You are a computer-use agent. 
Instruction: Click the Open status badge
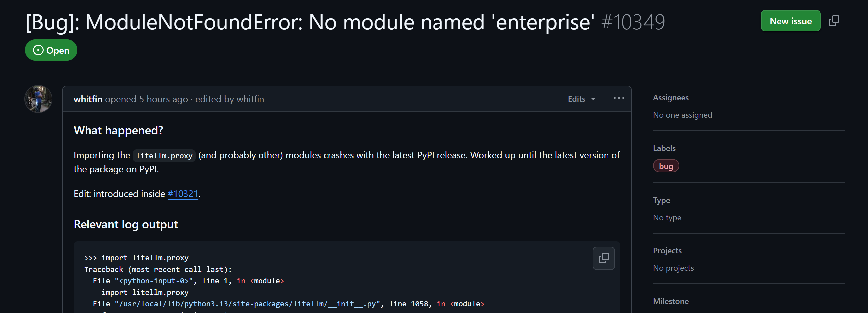tap(51, 50)
